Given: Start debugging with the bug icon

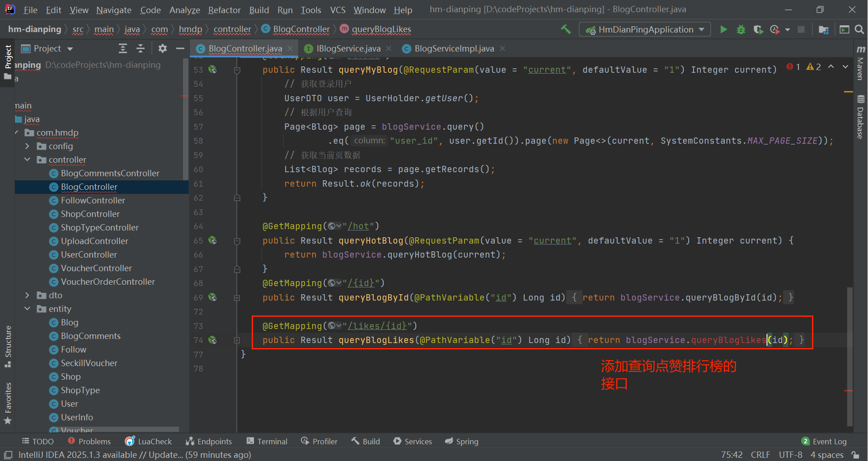Looking at the screenshot, I should pyautogui.click(x=741, y=29).
